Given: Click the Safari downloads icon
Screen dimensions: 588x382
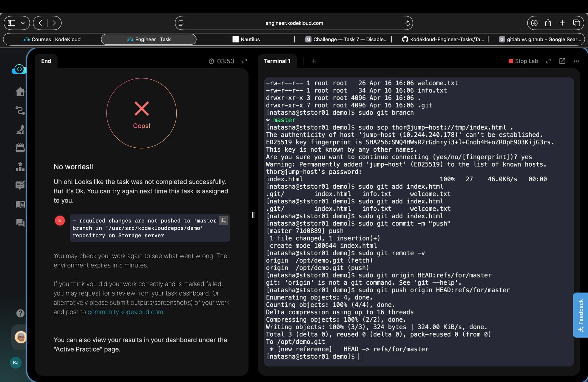Looking at the screenshot, I should [x=534, y=23].
